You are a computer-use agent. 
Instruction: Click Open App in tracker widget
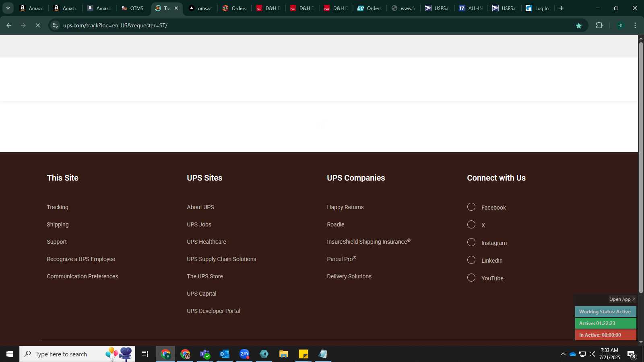click(622, 299)
